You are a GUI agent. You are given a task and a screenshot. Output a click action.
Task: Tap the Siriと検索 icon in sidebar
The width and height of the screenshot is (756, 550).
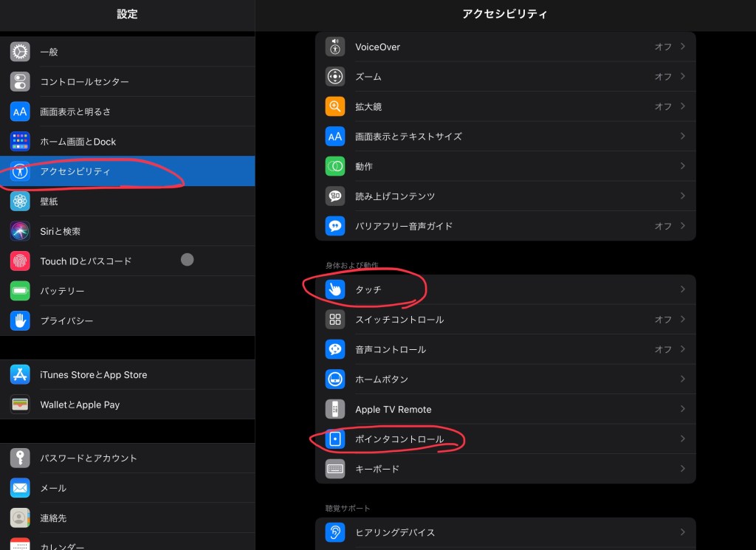pos(20,231)
